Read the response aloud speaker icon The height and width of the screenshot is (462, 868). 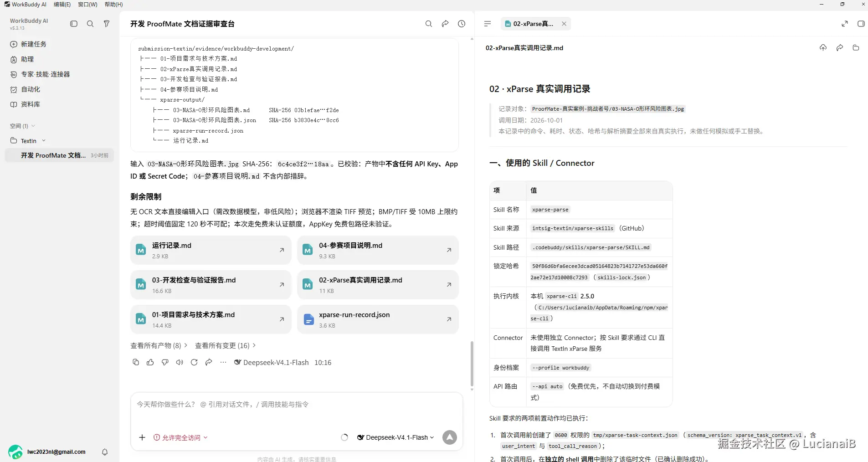click(x=180, y=362)
